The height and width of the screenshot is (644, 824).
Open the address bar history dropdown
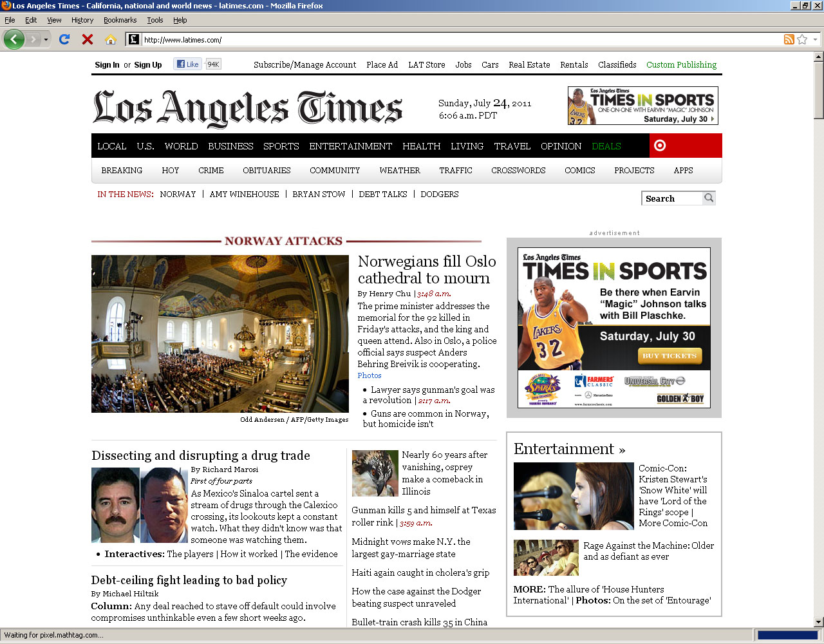(815, 39)
